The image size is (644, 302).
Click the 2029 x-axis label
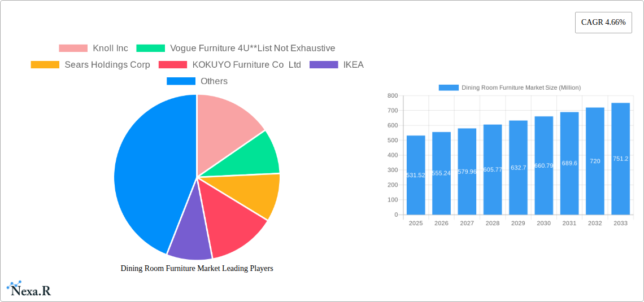tap(519, 223)
